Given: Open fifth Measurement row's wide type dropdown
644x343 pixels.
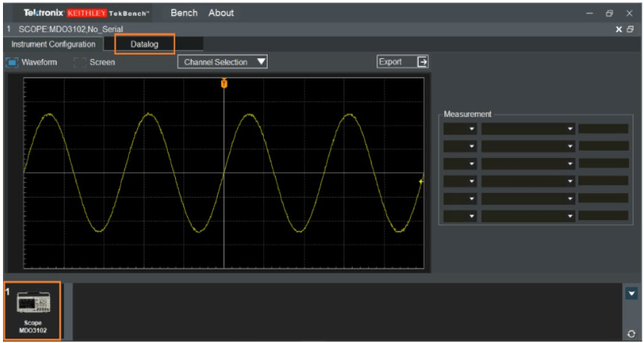Looking at the screenshot, I should (528, 198).
